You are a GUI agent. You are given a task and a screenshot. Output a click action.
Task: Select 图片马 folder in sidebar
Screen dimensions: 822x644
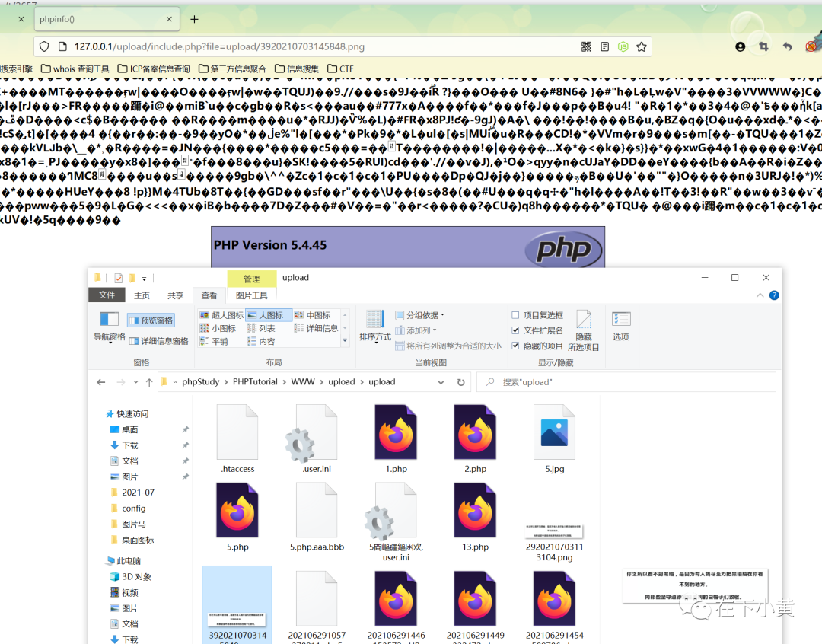pyautogui.click(x=134, y=524)
